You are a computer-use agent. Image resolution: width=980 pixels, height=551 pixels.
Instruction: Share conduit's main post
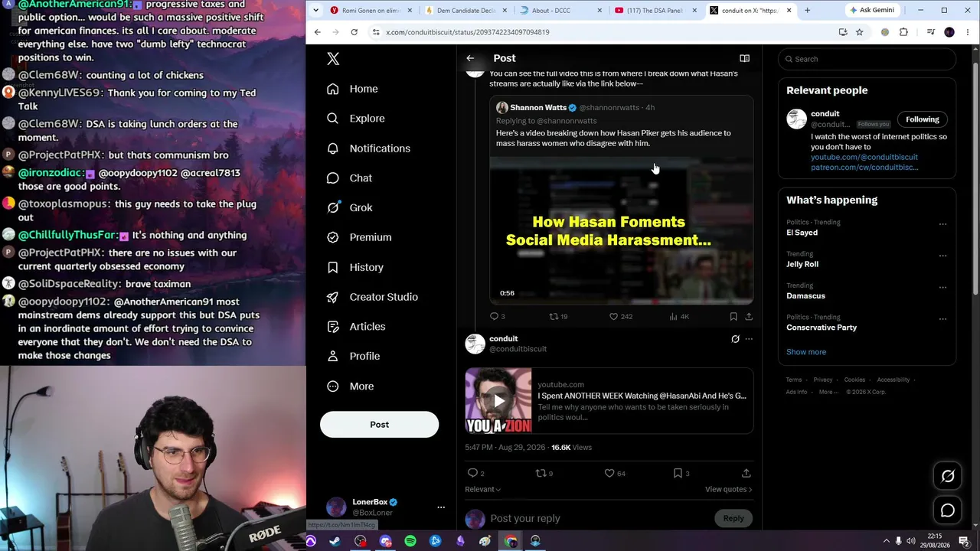746,473
